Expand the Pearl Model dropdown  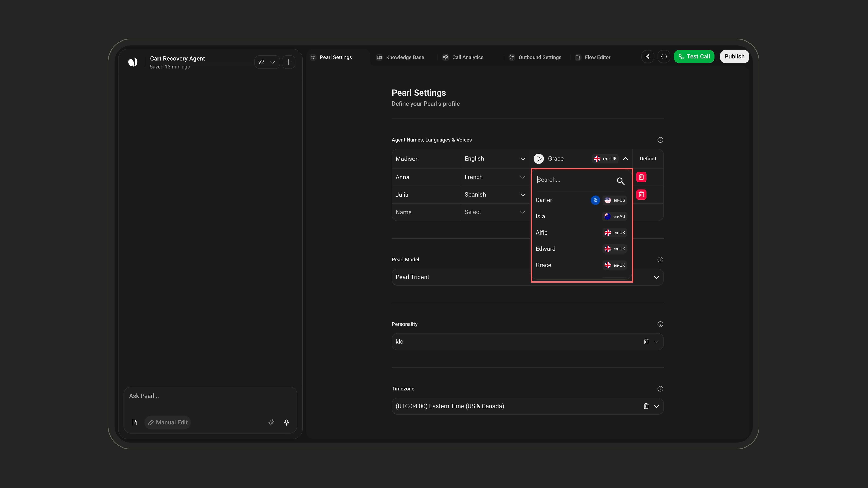[x=656, y=277]
